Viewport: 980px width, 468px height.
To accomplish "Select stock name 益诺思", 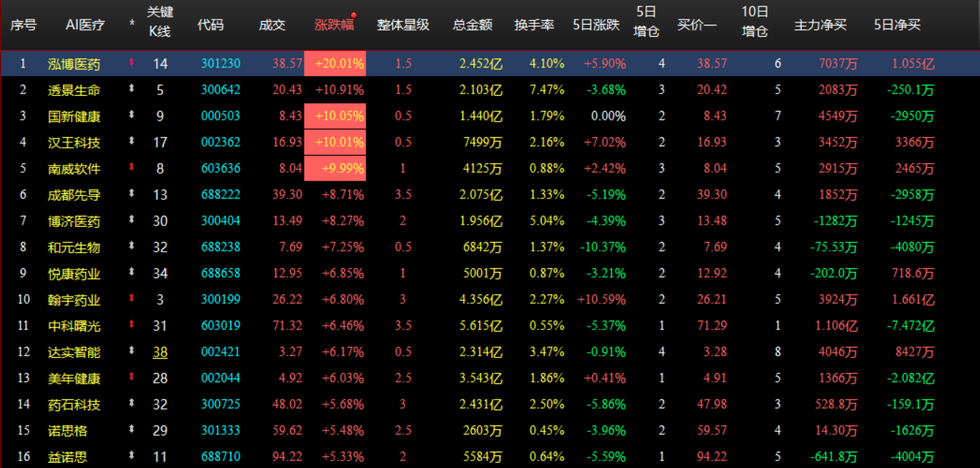I will [x=67, y=457].
